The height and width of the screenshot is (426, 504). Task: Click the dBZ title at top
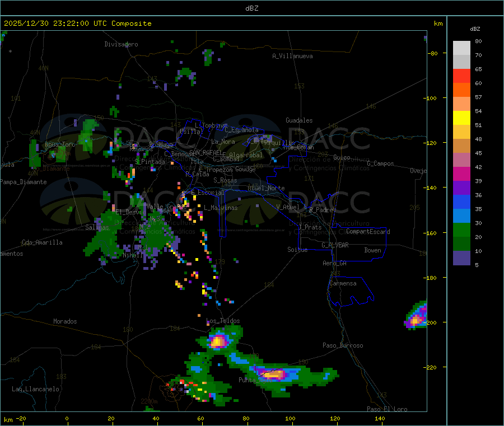(251, 8)
